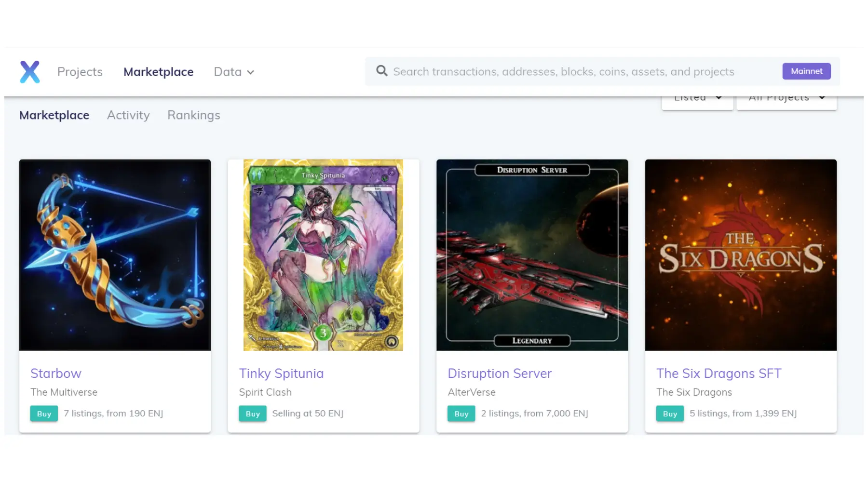868x482 pixels.
Task: Open the Disruption Server spaceship image
Action: pos(532,255)
